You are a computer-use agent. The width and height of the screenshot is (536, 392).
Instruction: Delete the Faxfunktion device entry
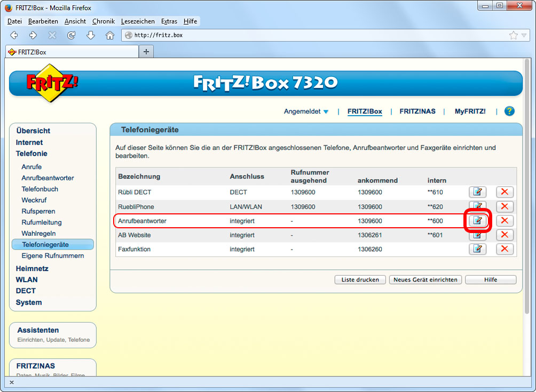[x=505, y=249]
